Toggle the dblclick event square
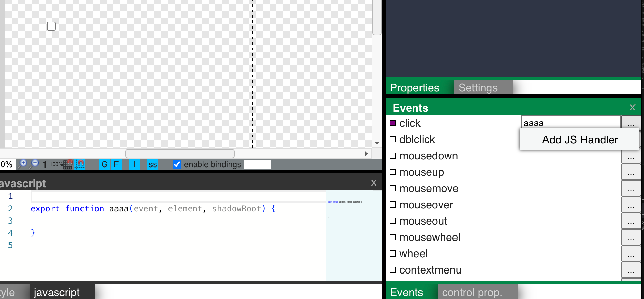The image size is (644, 299). pos(393,139)
